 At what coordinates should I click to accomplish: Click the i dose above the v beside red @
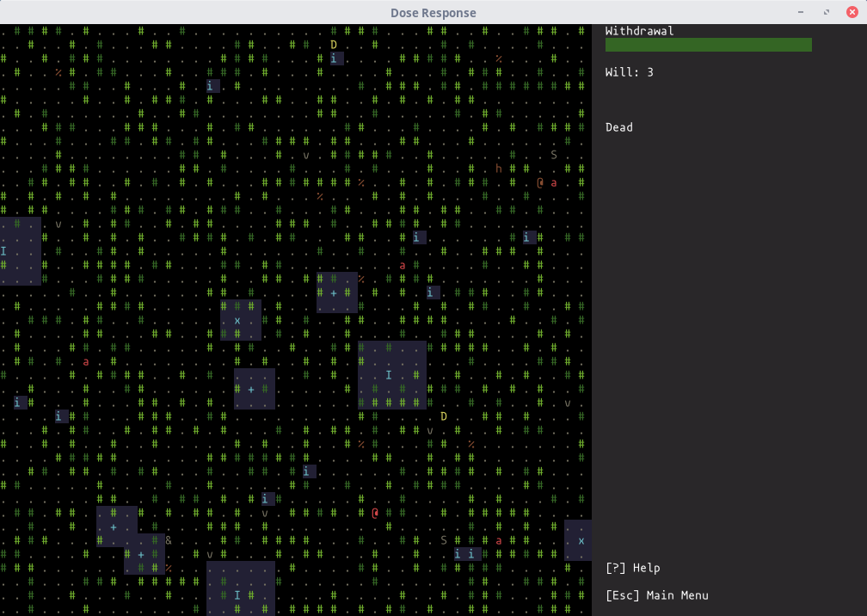[x=265, y=499]
